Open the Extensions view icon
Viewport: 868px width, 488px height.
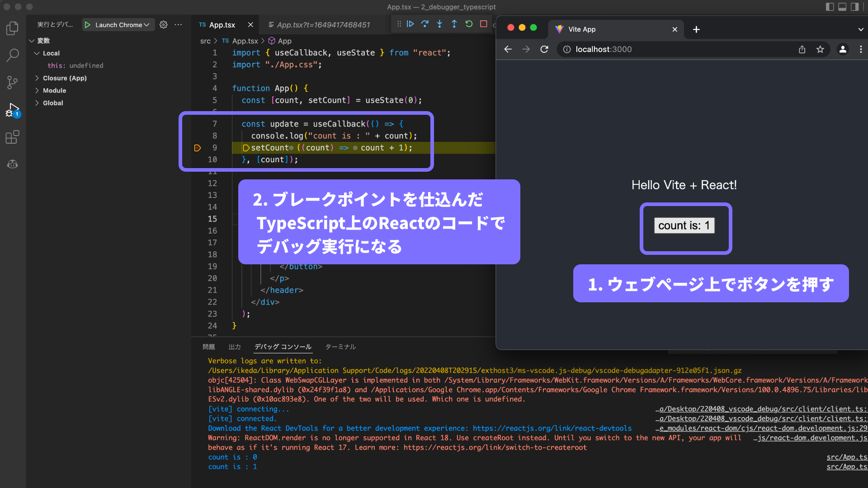tap(12, 137)
